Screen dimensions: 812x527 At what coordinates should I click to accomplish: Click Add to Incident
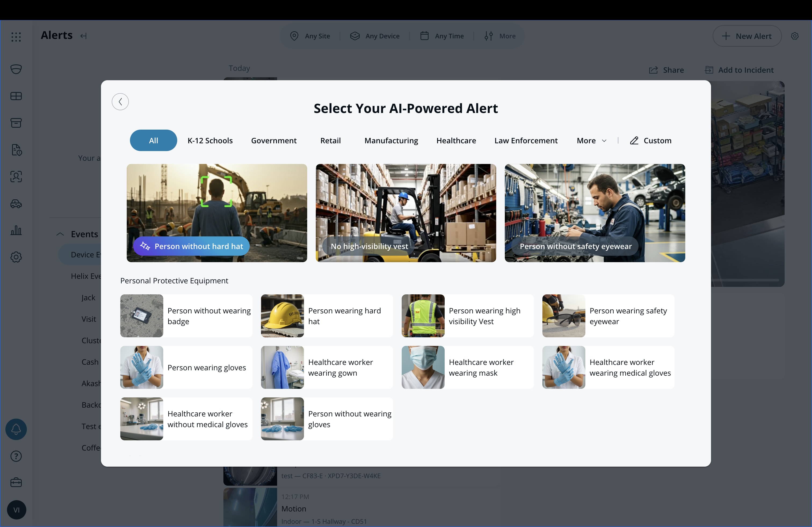click(739, 70)
